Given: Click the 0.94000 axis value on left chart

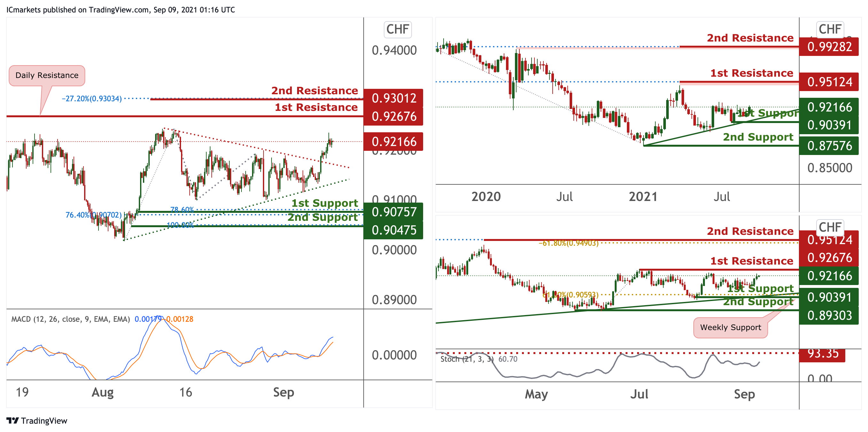Looking at the screenshot, I should pos(394,50).
